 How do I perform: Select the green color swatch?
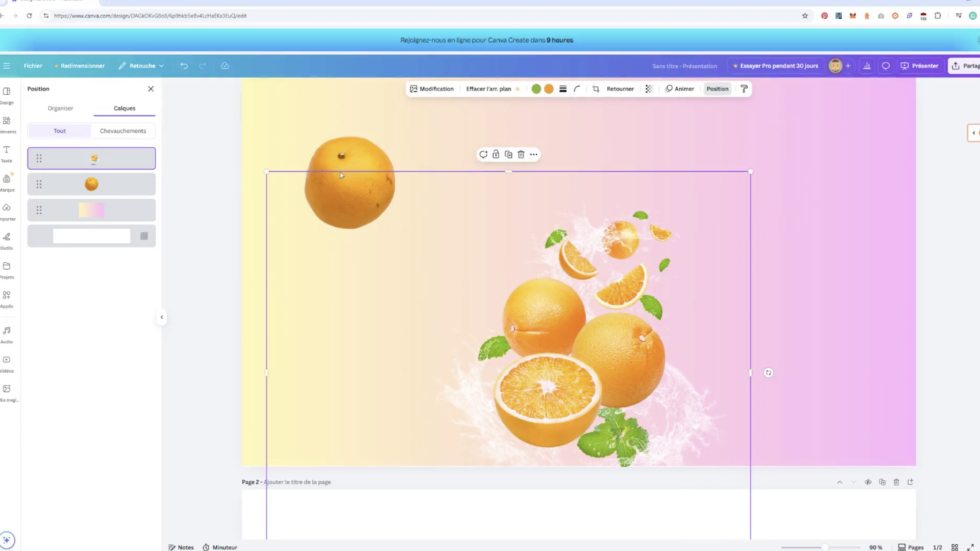coord(536,89)
